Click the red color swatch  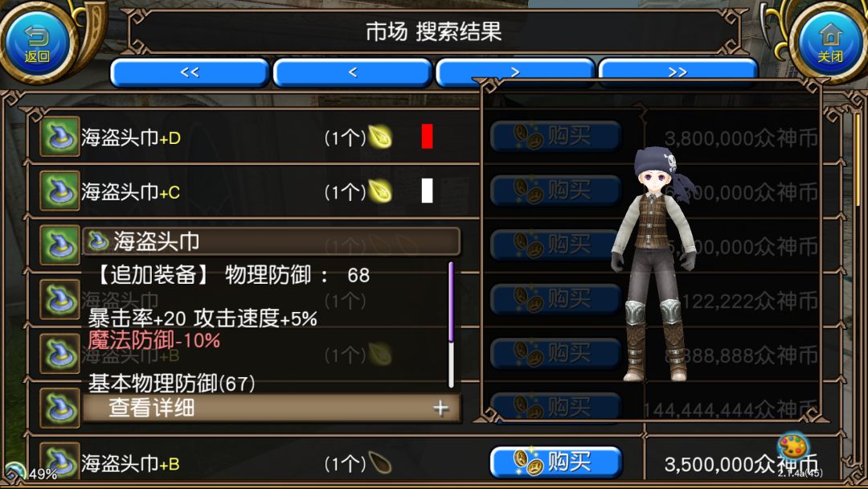point(427,137)
